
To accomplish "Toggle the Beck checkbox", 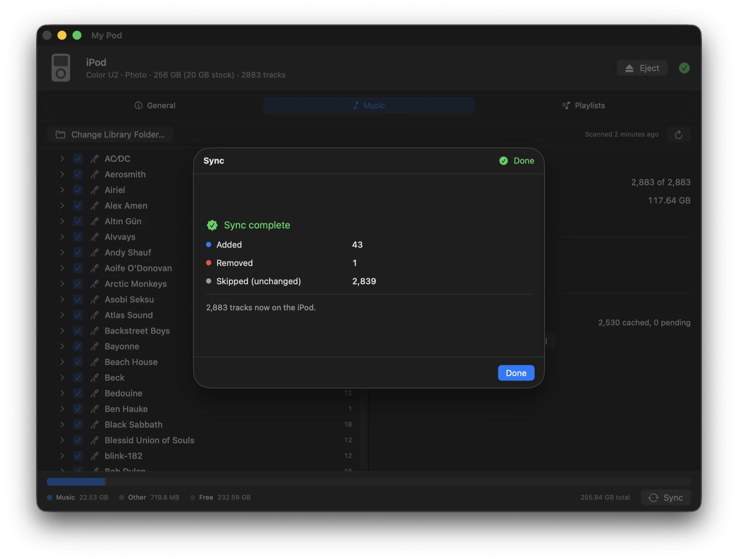I will point(78,378).
